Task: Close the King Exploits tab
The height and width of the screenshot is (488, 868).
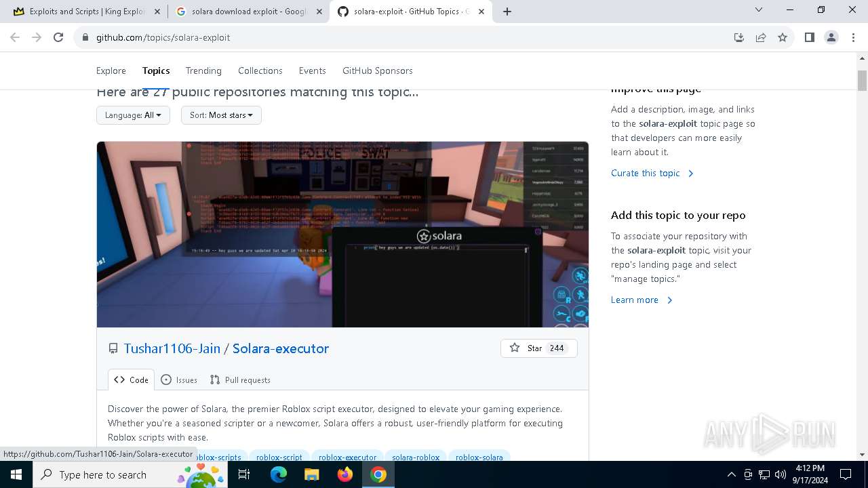Action: tap(157, 12)
